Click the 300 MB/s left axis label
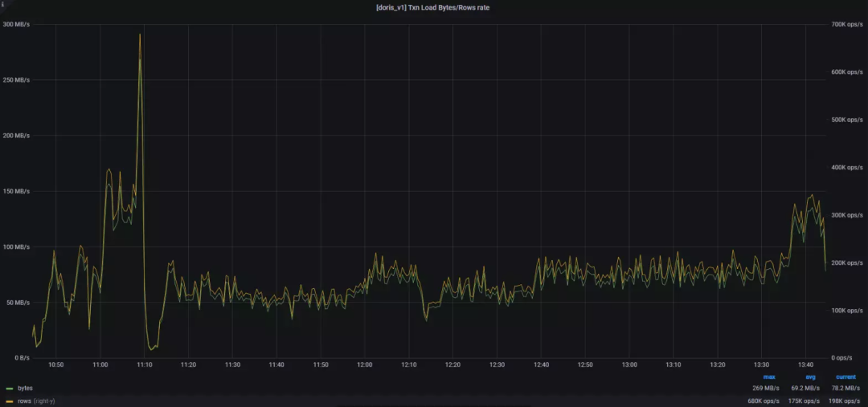The image size is (868, 407). click(x=17, y=24)
